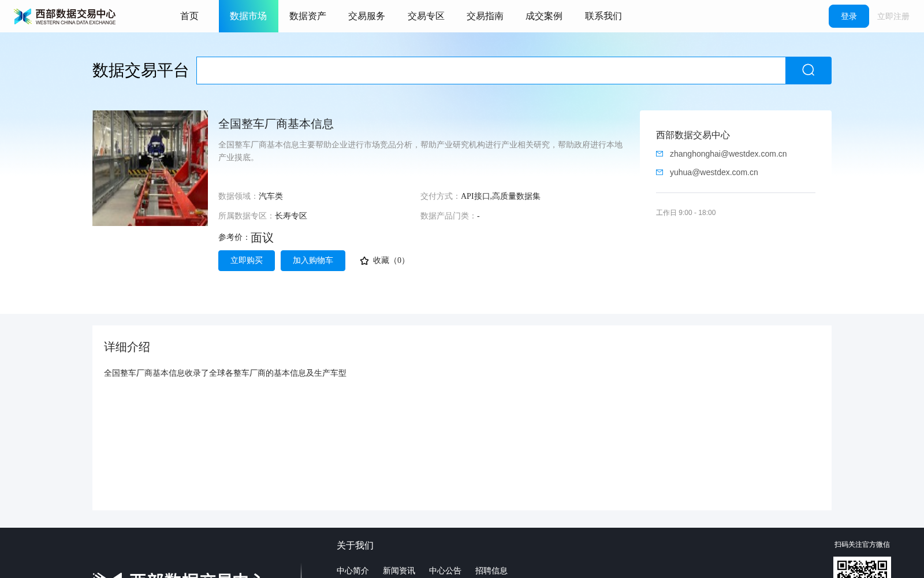The image size is (924, 578).
Task: Open the 交易指南 nav item
Action: coord(485,16)
